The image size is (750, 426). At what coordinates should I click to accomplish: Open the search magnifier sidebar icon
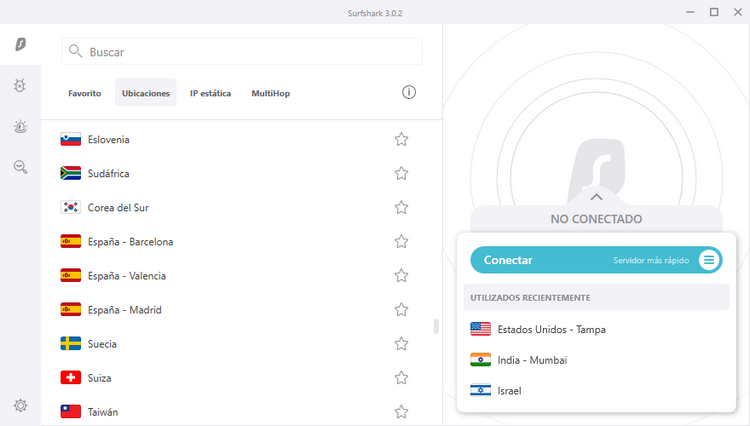pos(20,167)
